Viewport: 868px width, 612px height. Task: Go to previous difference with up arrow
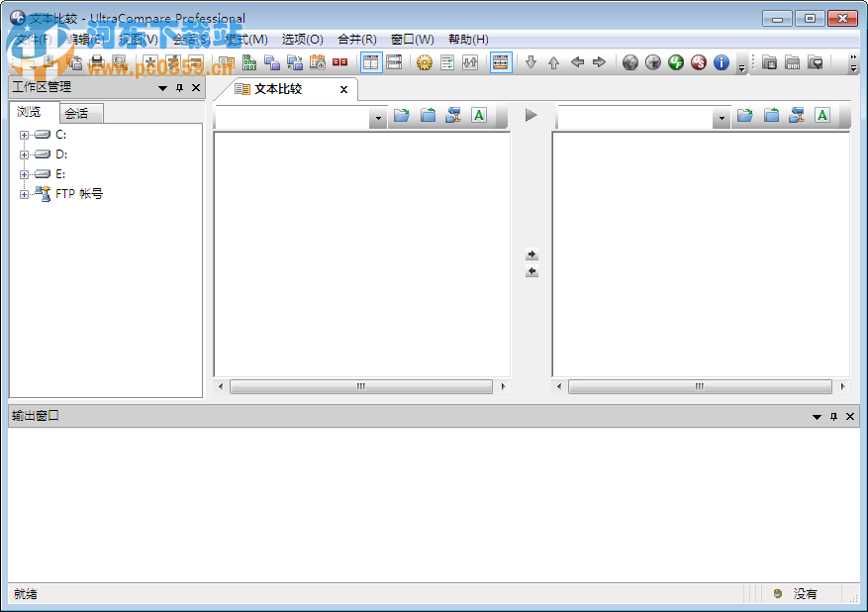[x=553, y=62]
